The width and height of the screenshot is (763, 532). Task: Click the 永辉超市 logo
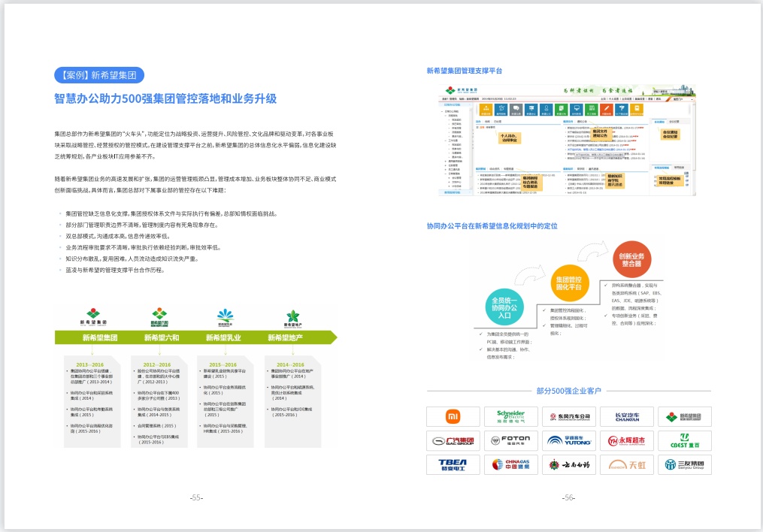click(627, 440)
